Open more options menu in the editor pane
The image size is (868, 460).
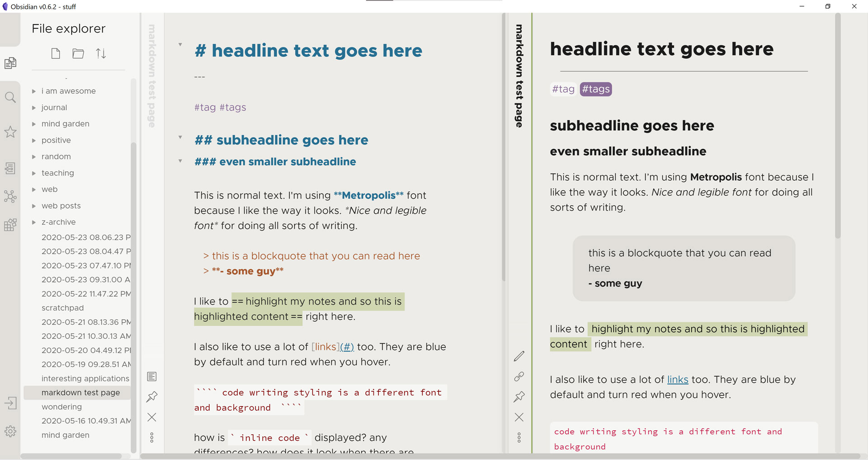coord(152,437)
